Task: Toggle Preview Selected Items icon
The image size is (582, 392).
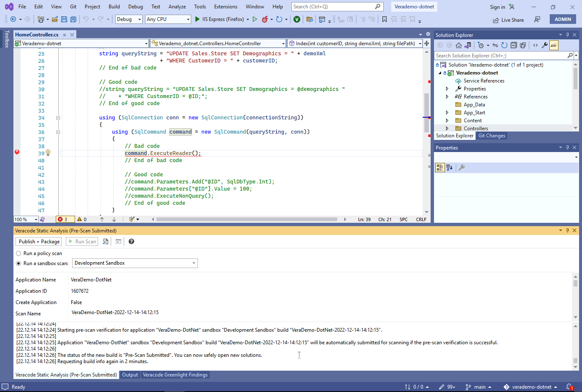Action: (554, 45)
